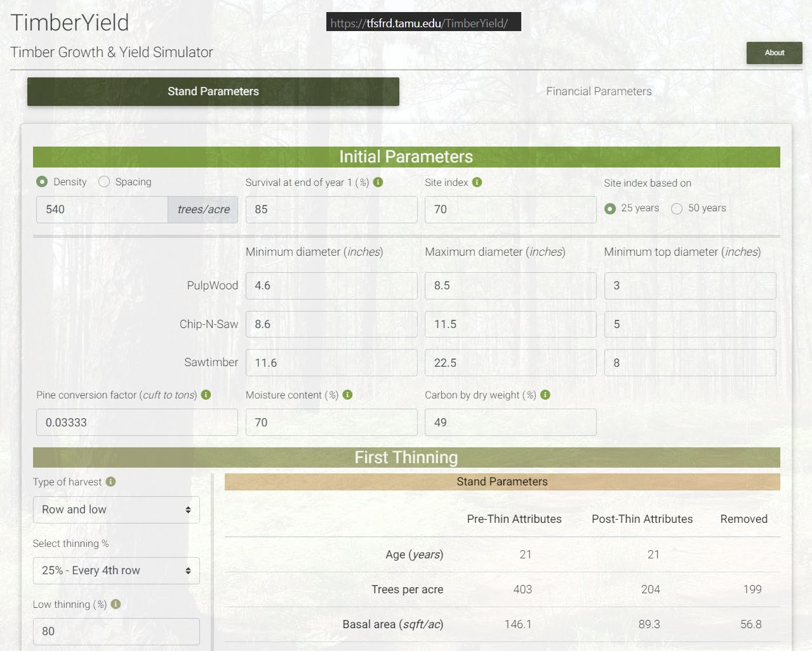
Task: Click the About button
Action: click(774, 53)
